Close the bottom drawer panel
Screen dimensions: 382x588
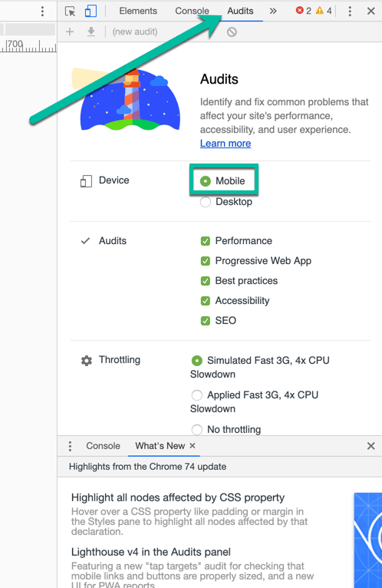[370, 446]
